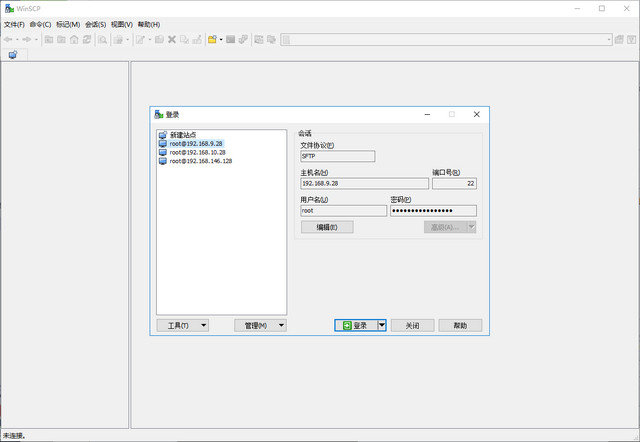Select saved site root@192.168.146.128
Image resolution: width=640 pixels, height=442 pixels.
(x=201, y=161)
